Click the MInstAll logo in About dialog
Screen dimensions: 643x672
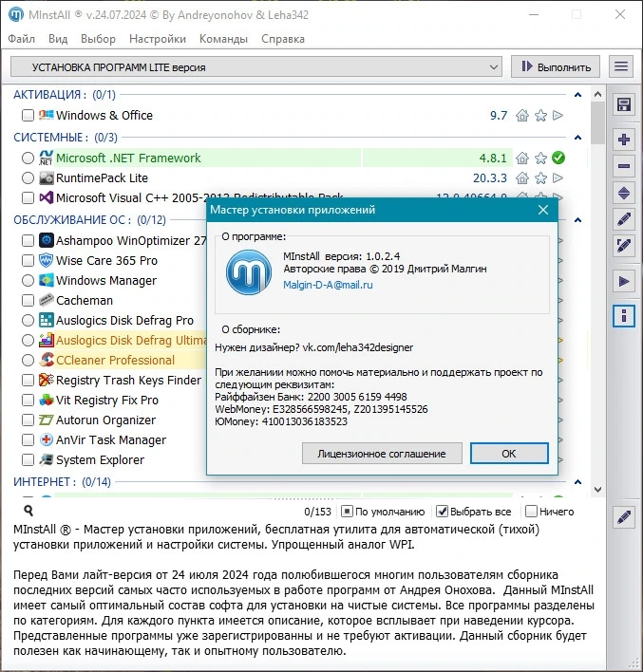tap(249, 272)
